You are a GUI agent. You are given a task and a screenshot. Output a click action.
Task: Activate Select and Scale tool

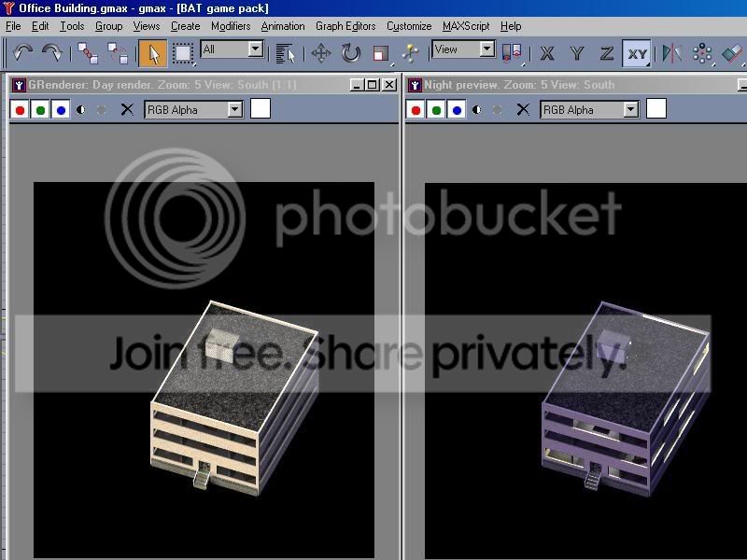[x=381, y=53]
